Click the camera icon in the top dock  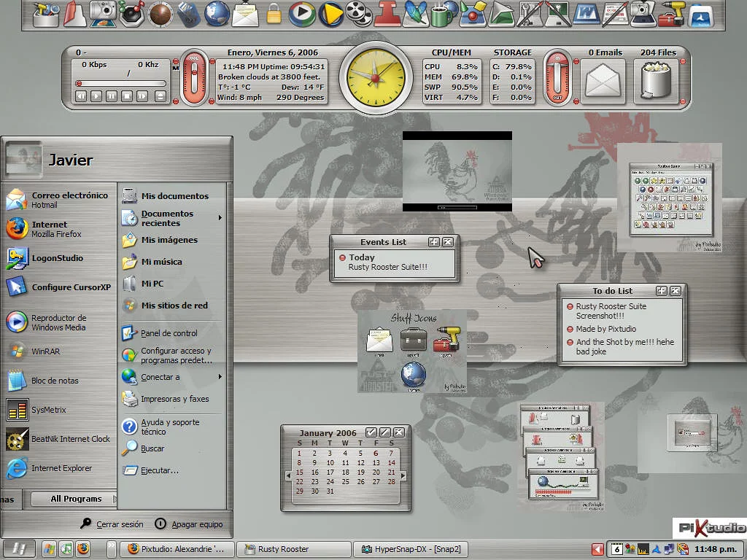pos(102,12)
